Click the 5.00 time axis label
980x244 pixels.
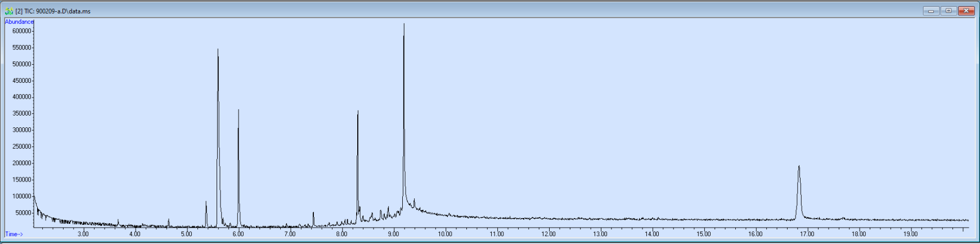pyautogui.click(x=186, y=234)
